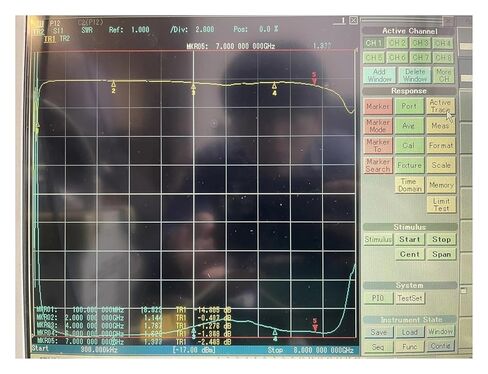
Task: Click marker 2 on the yellow trace
Action: (113, 86)
